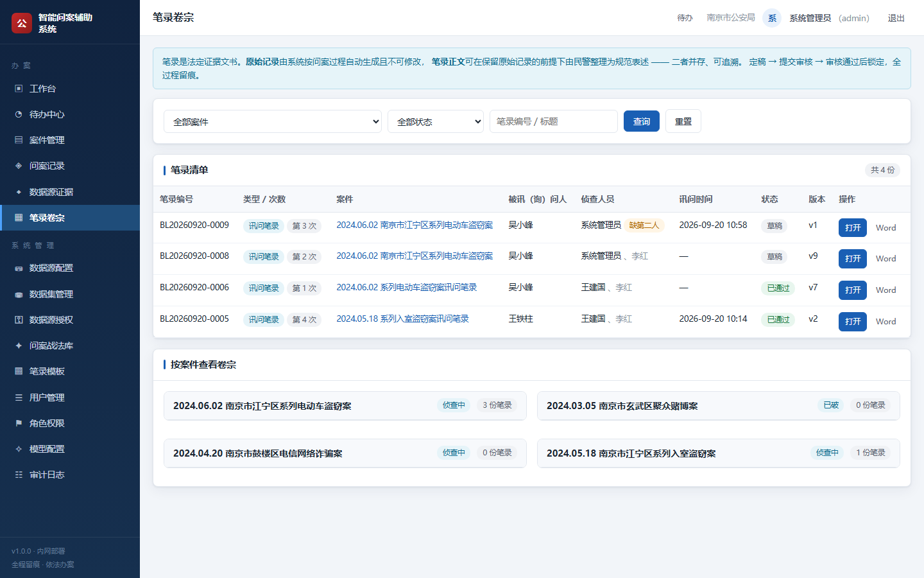924x578 pixels.
Task: Open record BL20260920-0008 with 打开
Action: tap(853, 259)
